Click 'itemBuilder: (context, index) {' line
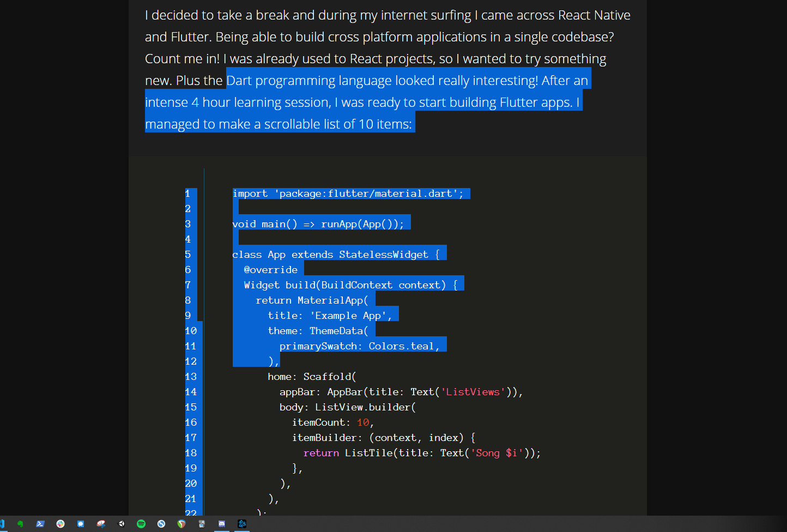Image resolution: width=787 pixels, height=532 pixels. (384, 438)
